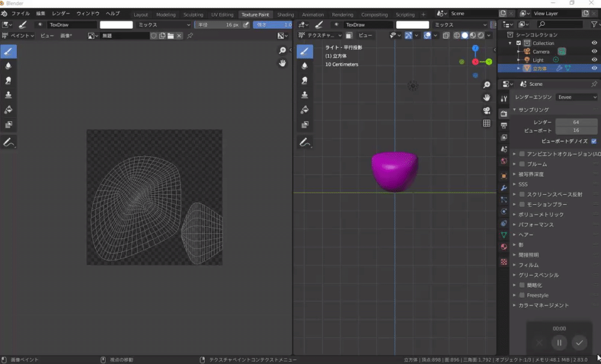Viewport: 601px width, 364px height.
Task: Select the Fill bucket tool in 3D viewport
Action: [x=305, y=110]
